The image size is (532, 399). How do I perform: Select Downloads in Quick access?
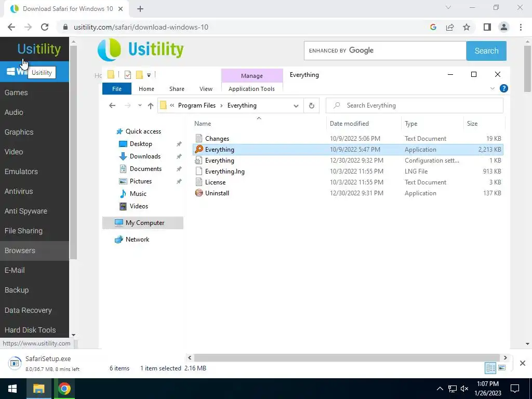tap(145, 156)
